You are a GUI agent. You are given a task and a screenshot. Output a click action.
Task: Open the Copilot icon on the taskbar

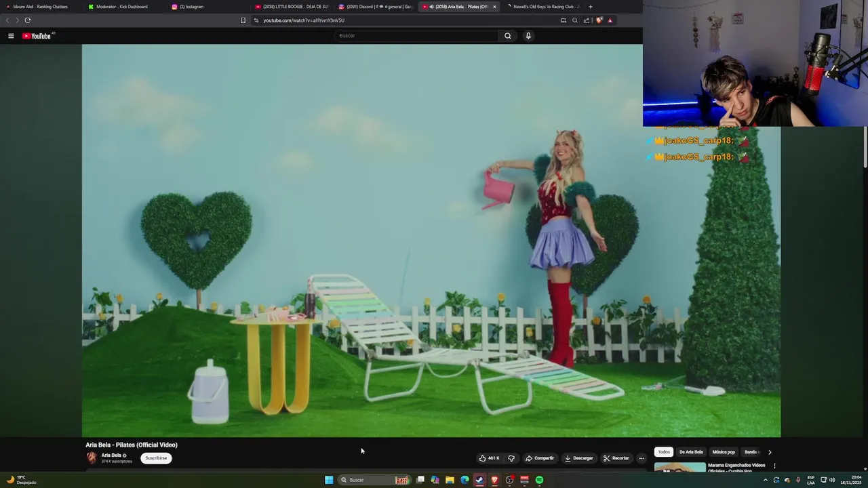coord(435,480)
